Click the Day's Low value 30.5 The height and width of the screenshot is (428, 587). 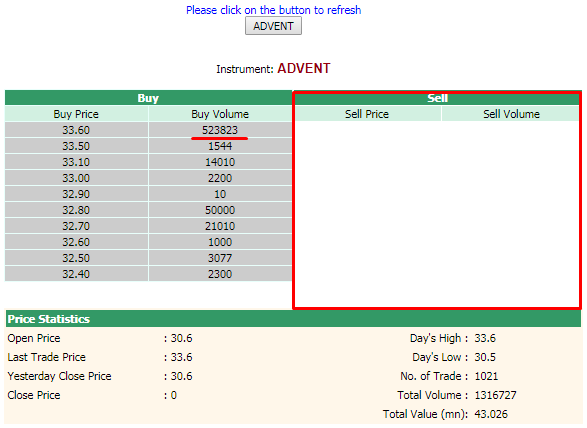tap(485, 357)
